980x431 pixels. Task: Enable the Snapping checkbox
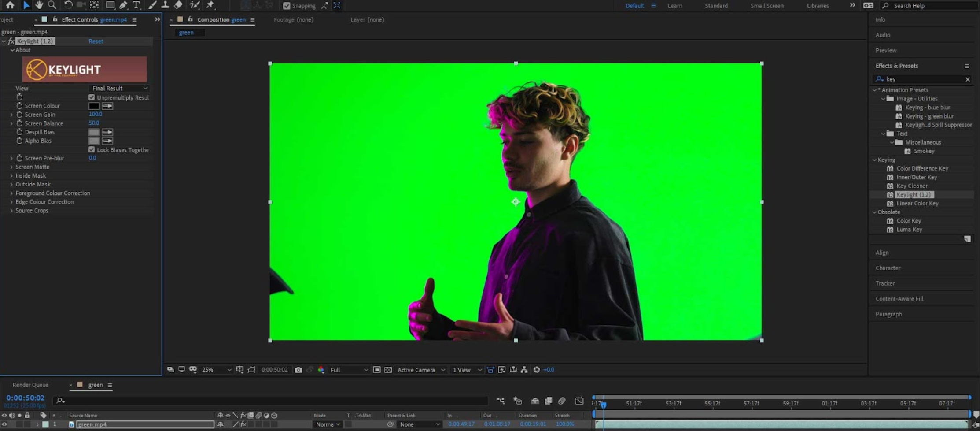click(x=288, y=5)
